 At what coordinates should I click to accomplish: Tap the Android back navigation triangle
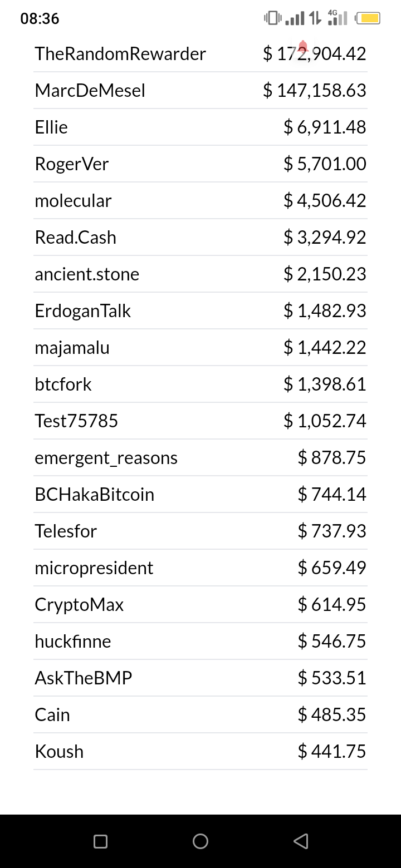301,841
